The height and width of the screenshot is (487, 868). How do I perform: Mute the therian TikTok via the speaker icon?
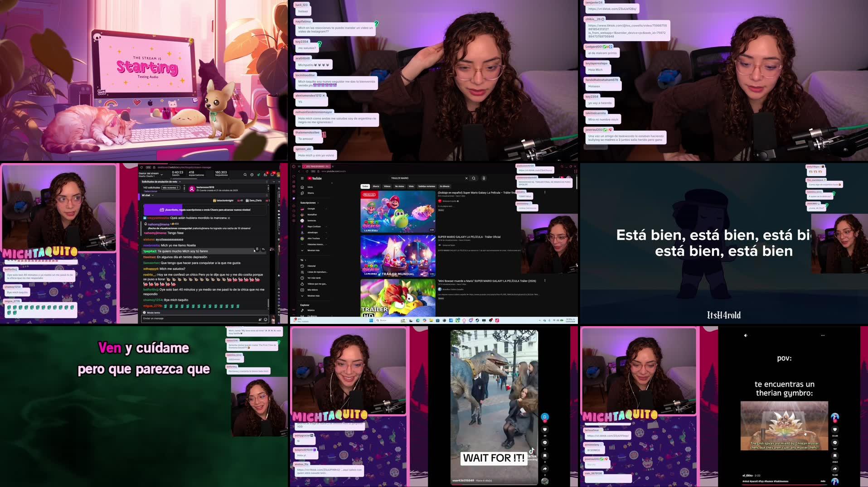[x=745, y=335]
